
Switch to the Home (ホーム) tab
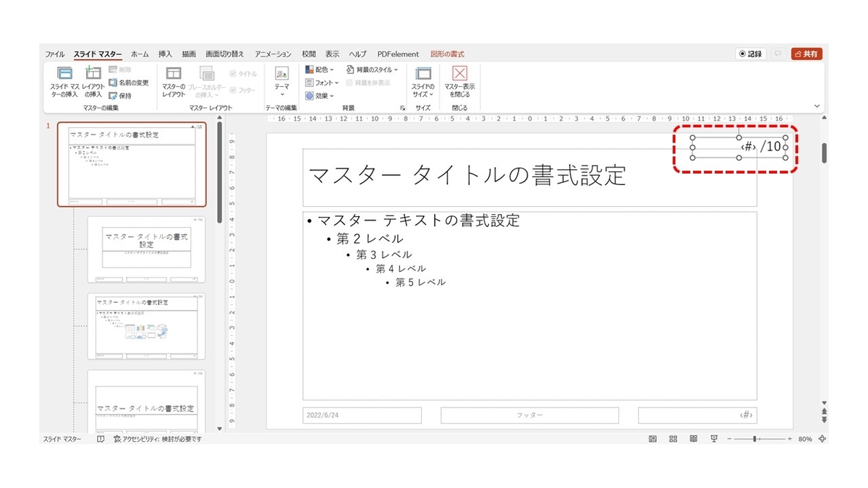(x=140, y=54)
